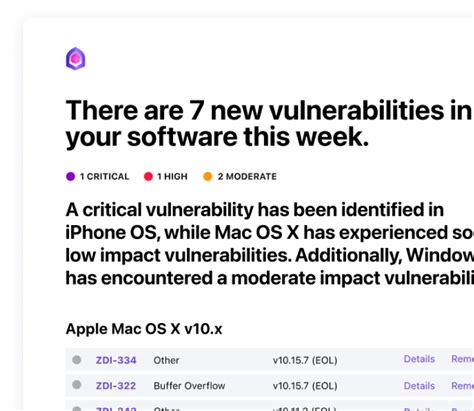View Details for the ZDI-322 row
This screenshot has height=411, width=474.
419,386
